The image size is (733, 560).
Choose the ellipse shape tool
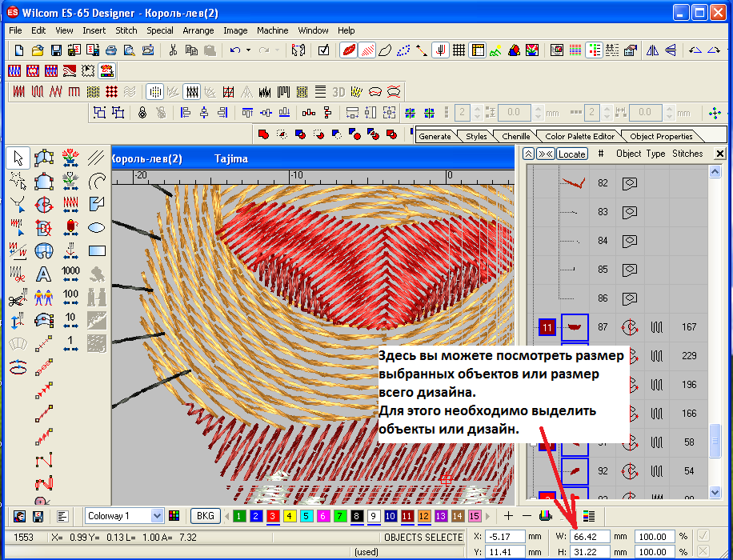[x=96, y=226]
